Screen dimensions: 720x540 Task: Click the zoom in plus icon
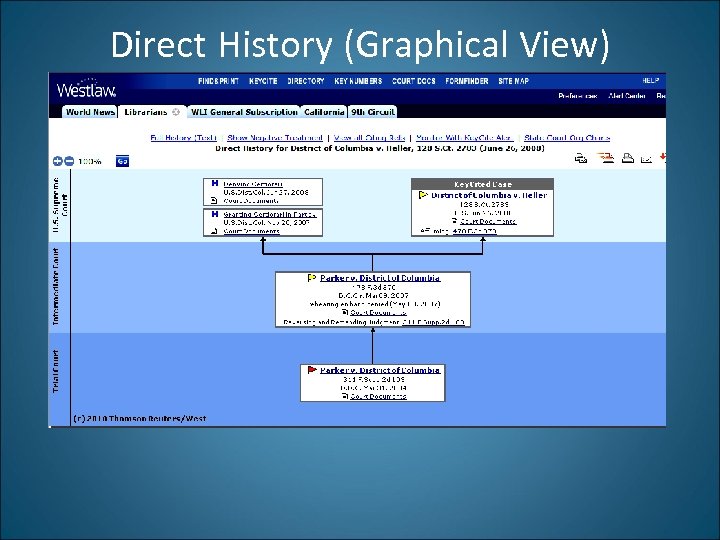pos(57,161)
